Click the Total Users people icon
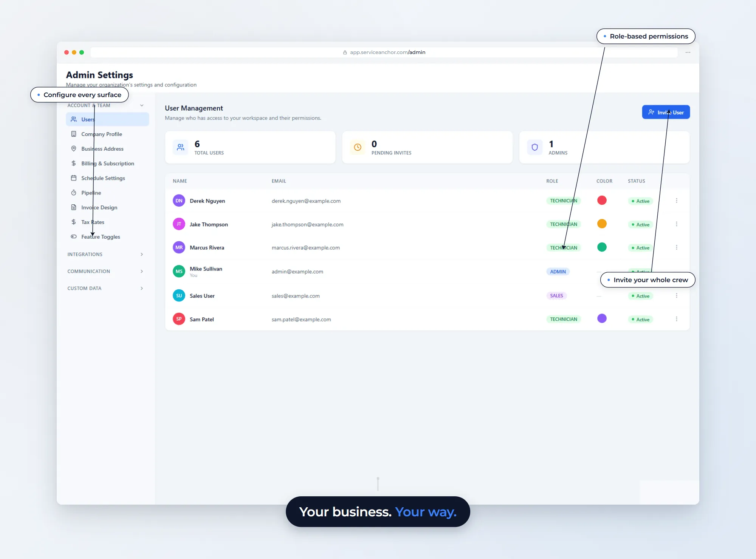The width and height of the screenshot is (756, 559). click(181, 147)
